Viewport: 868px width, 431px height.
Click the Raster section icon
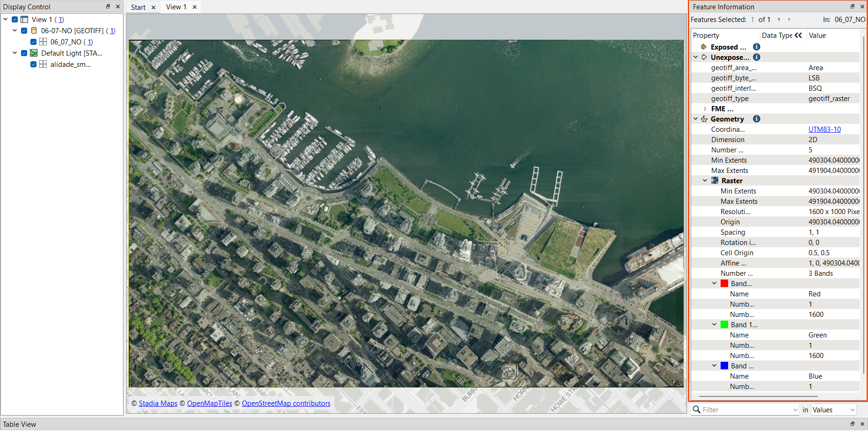pyautogui.click(x=715, y=180)
